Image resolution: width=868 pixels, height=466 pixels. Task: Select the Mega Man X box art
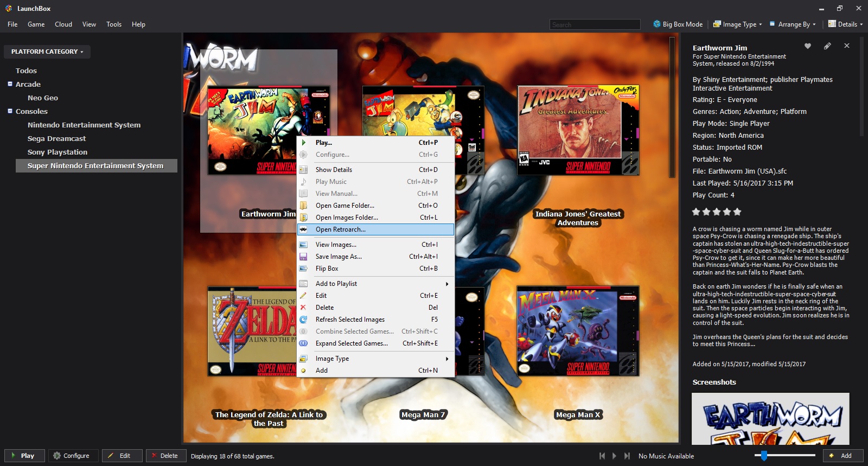point(578,331)
